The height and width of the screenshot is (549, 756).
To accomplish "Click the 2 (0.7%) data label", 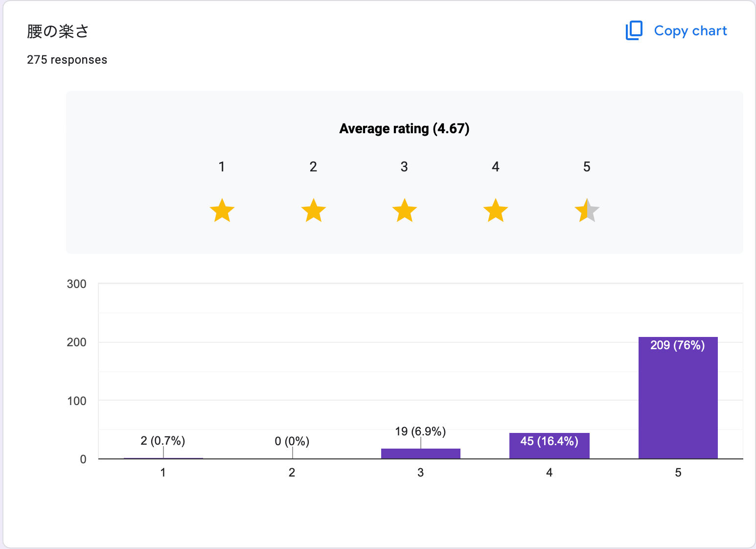I will (x=163, y=441).
